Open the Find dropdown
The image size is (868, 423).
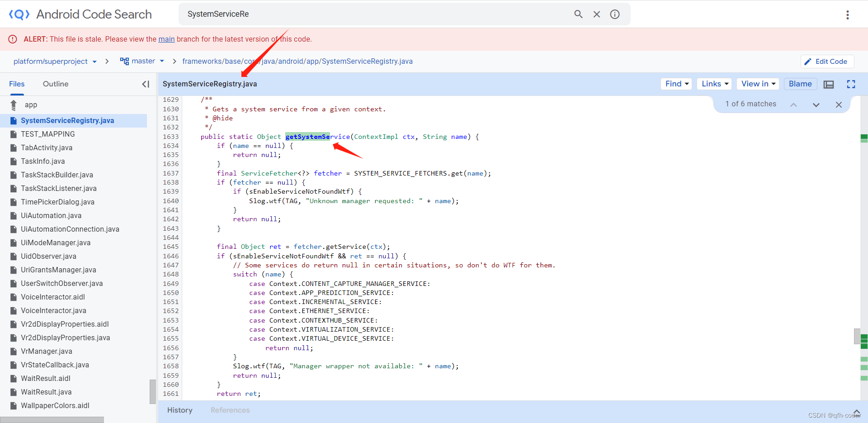[676, 84]
